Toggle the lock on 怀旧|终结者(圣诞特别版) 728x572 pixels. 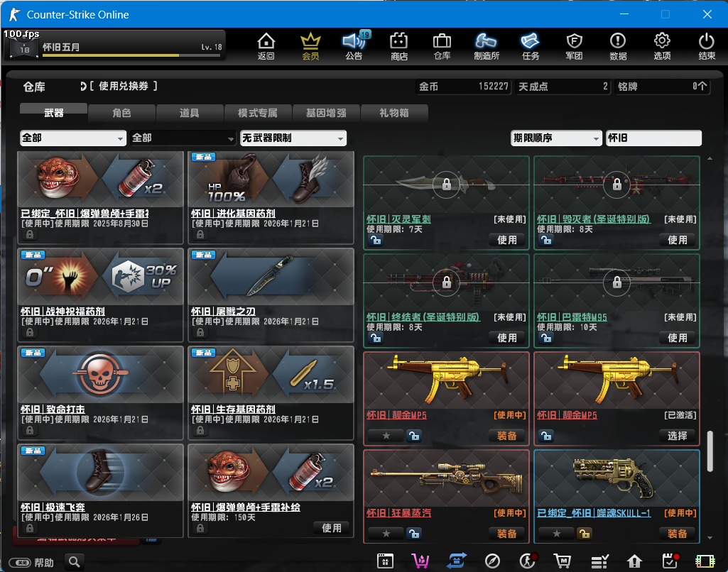pos(376,338)
